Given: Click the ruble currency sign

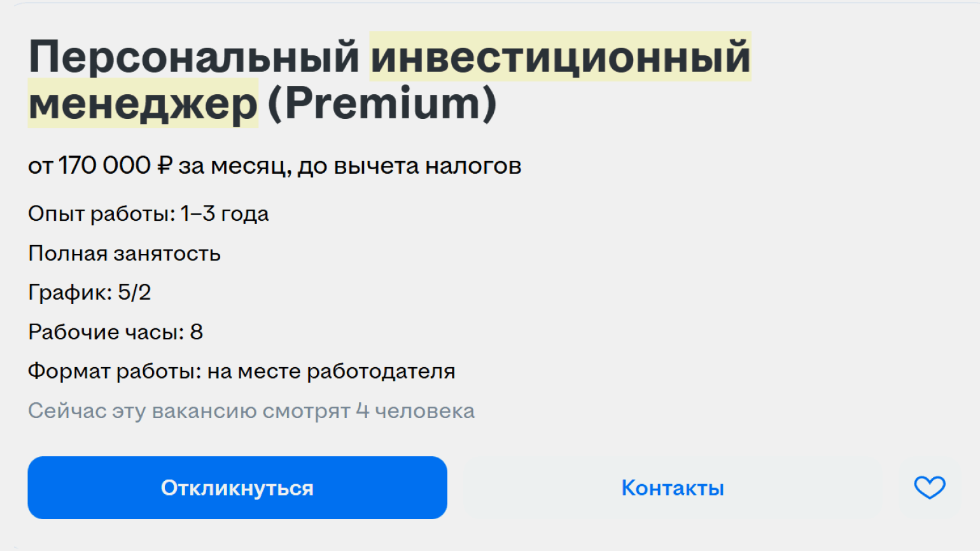Looking at the screenshot, I should [x=164, y=165].
